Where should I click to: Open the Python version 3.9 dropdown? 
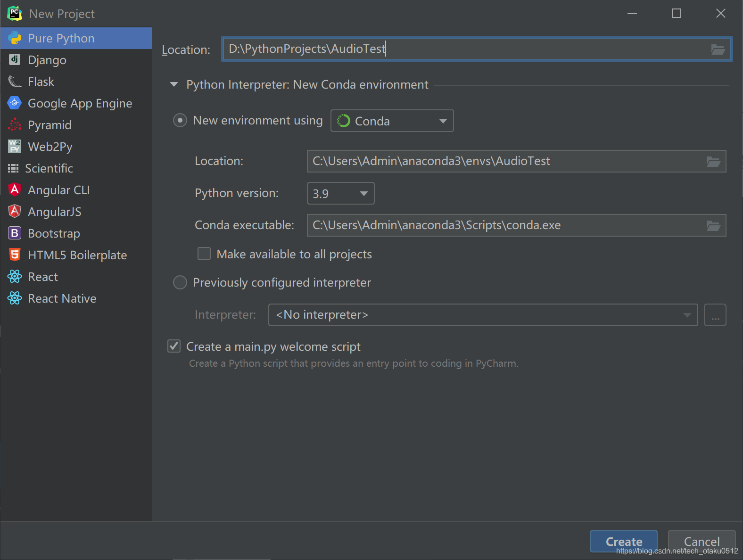(x=341, y=194)
